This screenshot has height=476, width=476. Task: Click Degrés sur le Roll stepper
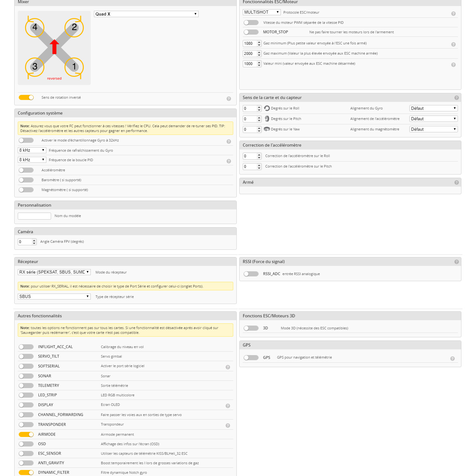click(x=252, y=109)
